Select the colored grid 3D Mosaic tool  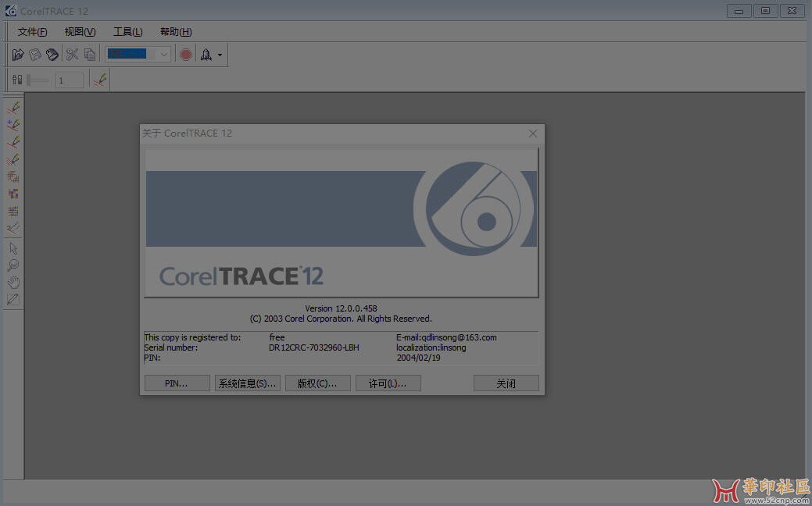pos(13,211)
